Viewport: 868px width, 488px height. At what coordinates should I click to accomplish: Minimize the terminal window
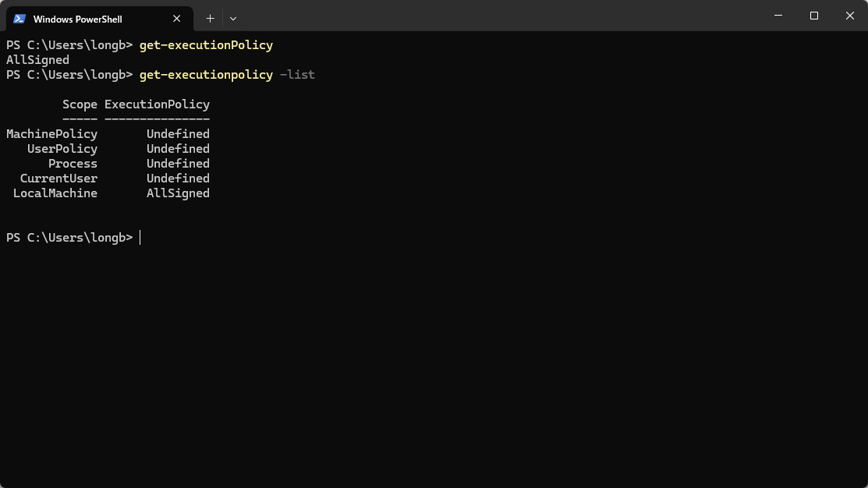(x=778, y=16)
